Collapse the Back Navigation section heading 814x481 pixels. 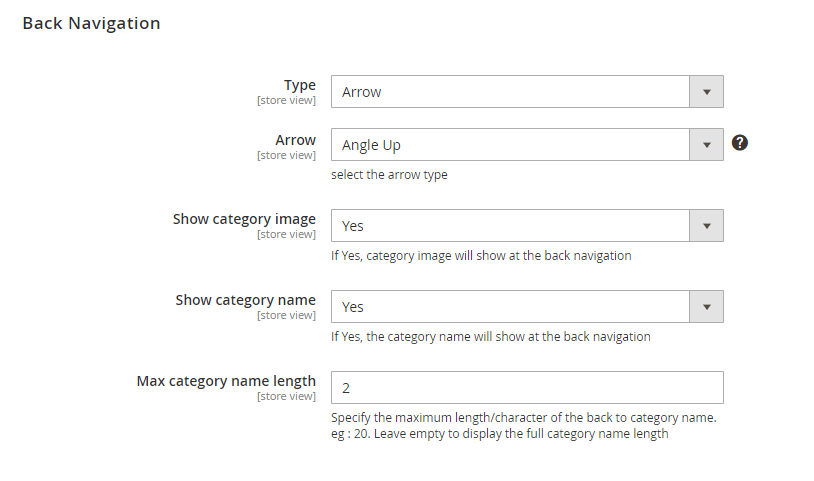[x=91, y=23]
